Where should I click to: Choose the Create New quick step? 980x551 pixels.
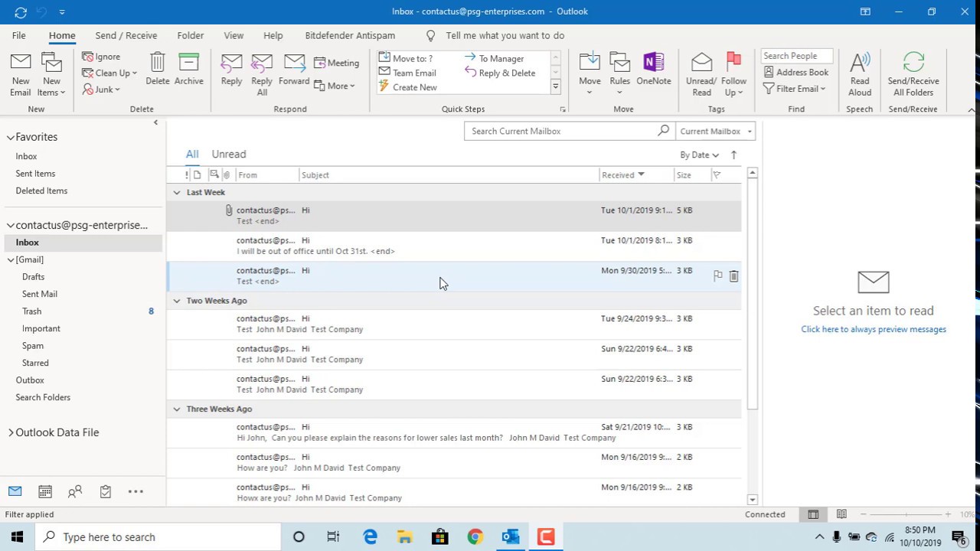point(408,87)
